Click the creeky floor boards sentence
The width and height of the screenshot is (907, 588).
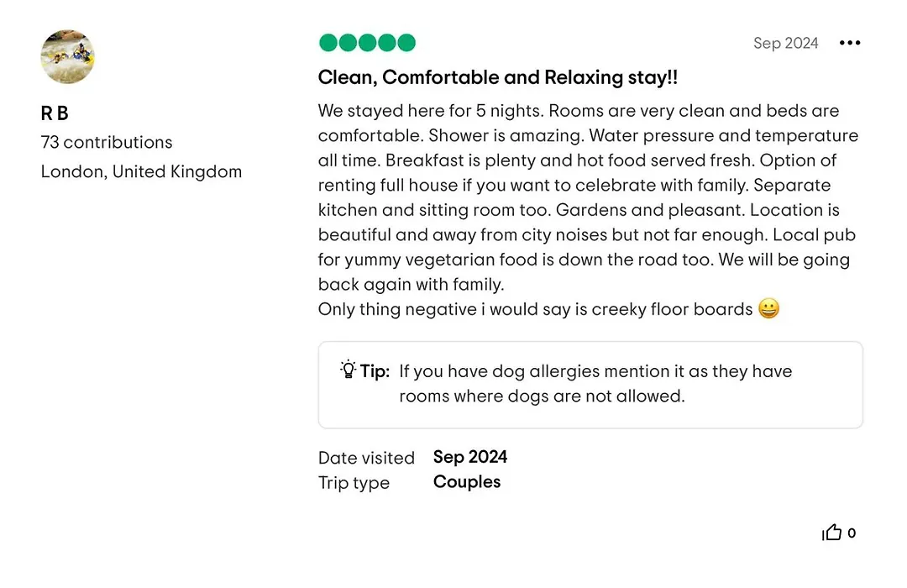pyautogui.click(x=536, y=309)
